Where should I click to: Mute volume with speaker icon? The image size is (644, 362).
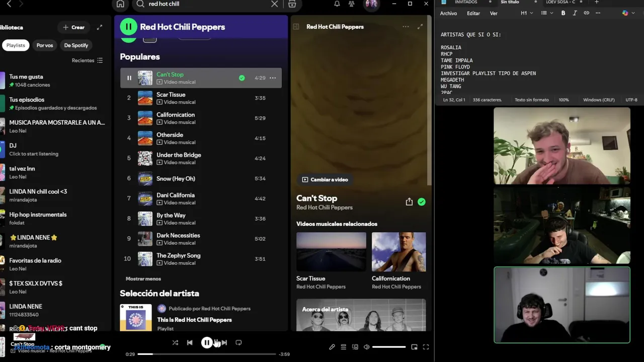pyautogui.click(x=367, y=347)
